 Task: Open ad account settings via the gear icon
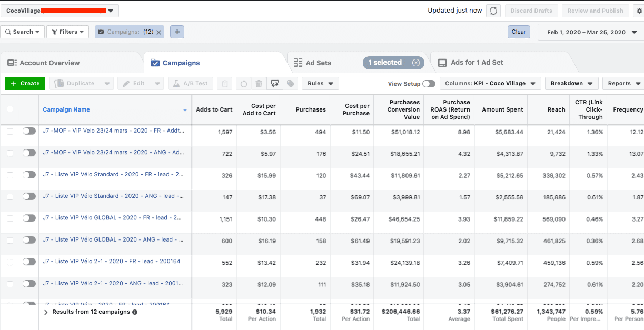pos(638,10)
